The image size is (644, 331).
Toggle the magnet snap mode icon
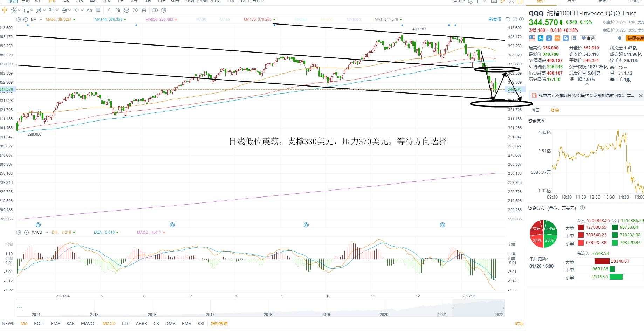(x=118, y=10)
